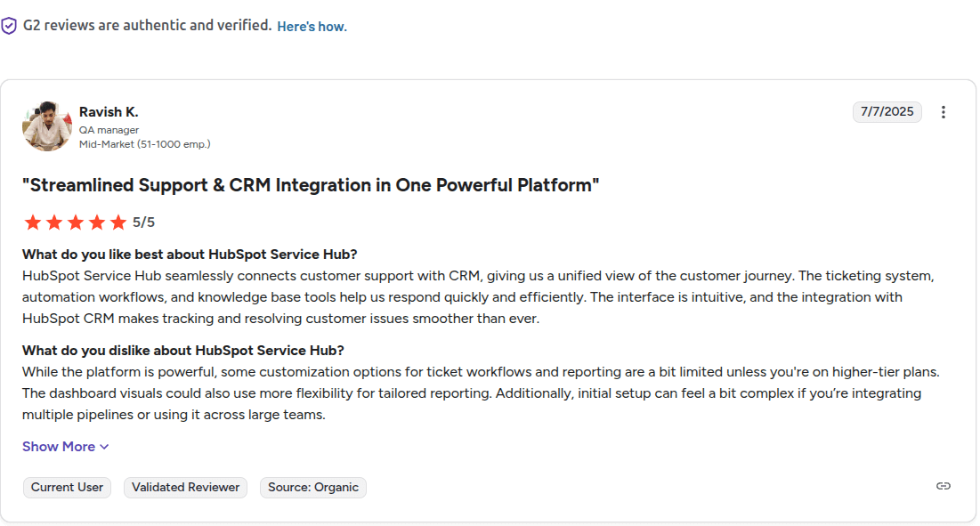Click the "QA manager" job title text

109,130
